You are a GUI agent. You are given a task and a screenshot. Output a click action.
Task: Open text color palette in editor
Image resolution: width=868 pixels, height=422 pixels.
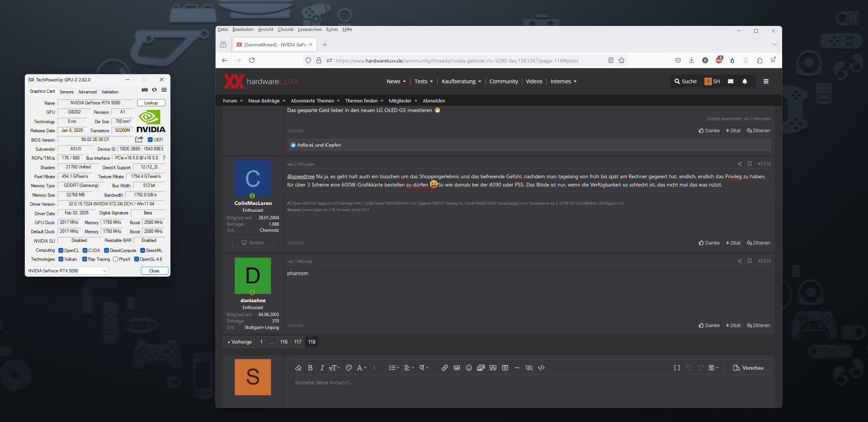pos(349,368)
